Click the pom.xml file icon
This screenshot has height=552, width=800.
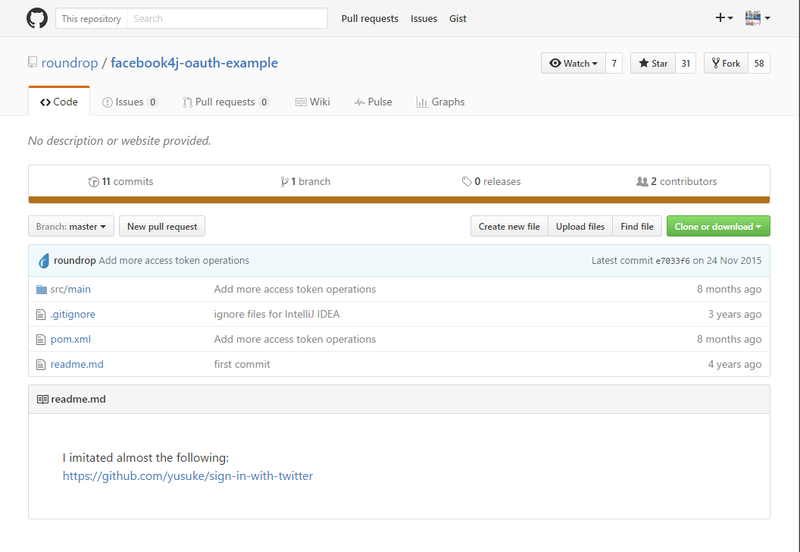click(x=41, y=339)
